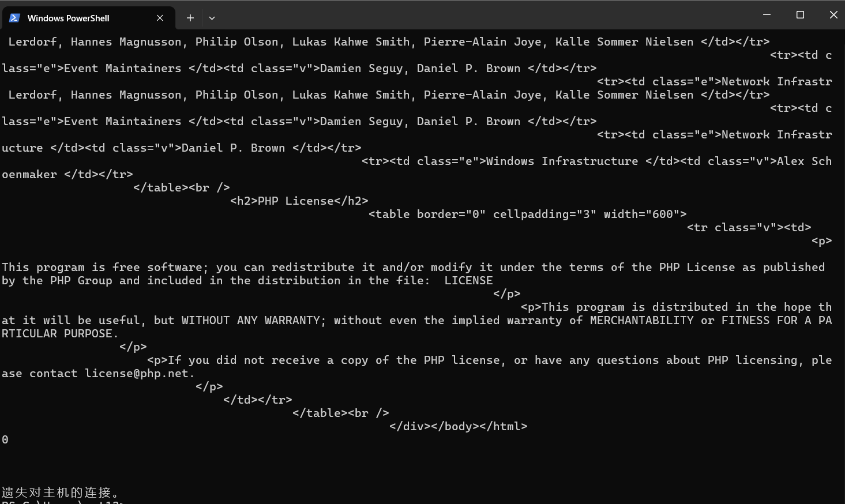Screen dimensions: 845x504
Task: Close the terminal window
Action: pyautogui.click(x=833, y=14)
